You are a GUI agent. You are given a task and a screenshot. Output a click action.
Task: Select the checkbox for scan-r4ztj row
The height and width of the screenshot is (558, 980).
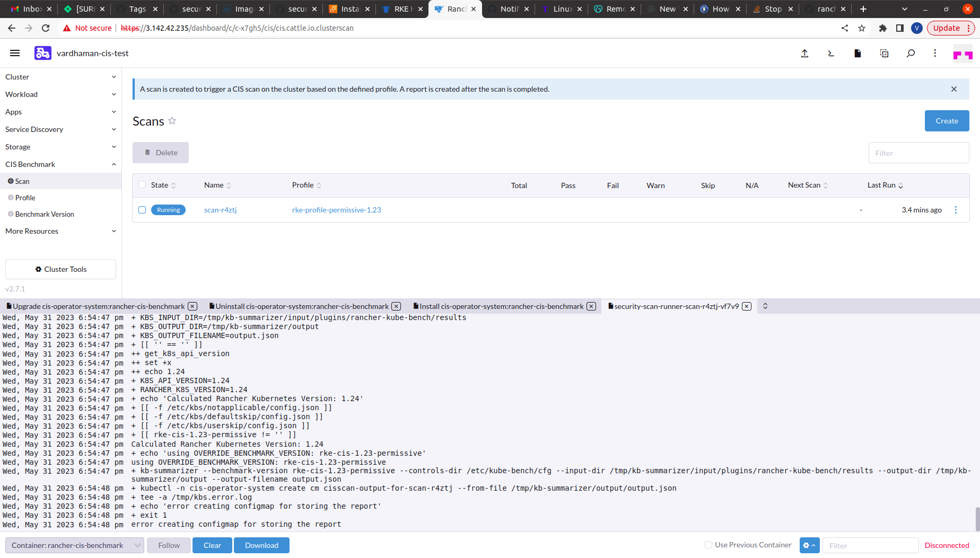pos(142,210)
